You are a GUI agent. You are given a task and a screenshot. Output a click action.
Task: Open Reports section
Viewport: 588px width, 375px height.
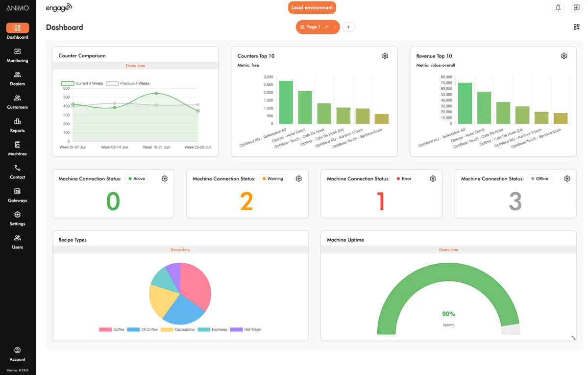click(x=17, y=125)
